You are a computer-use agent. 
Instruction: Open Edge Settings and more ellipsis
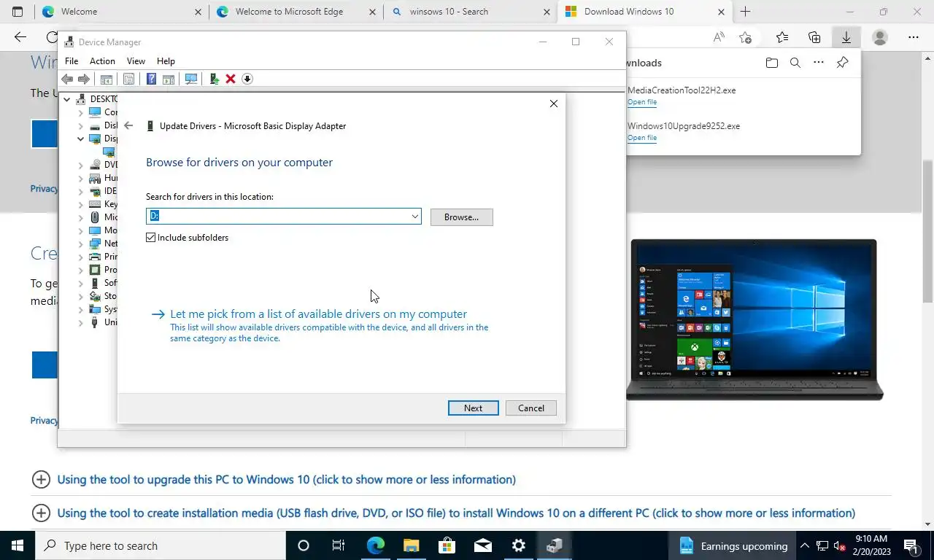pos(913,37)
